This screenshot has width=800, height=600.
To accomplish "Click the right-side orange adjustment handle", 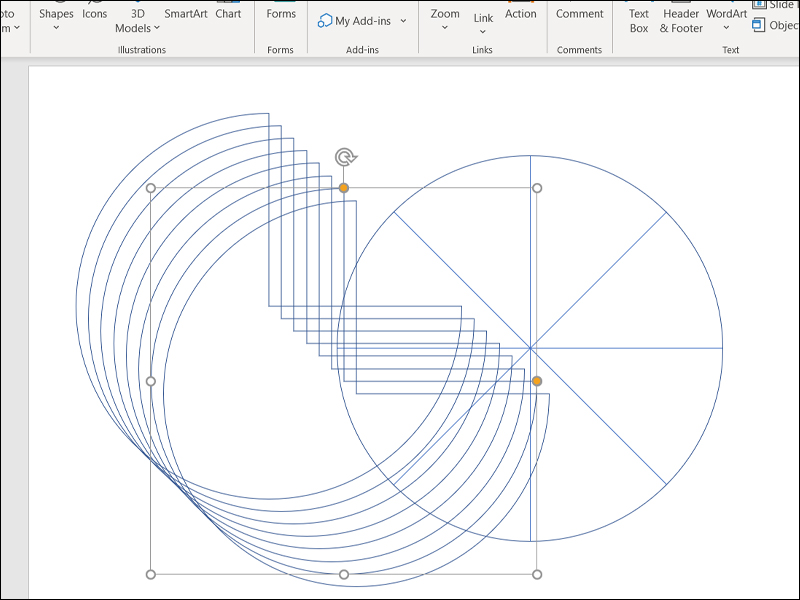I will pos(537,381).
